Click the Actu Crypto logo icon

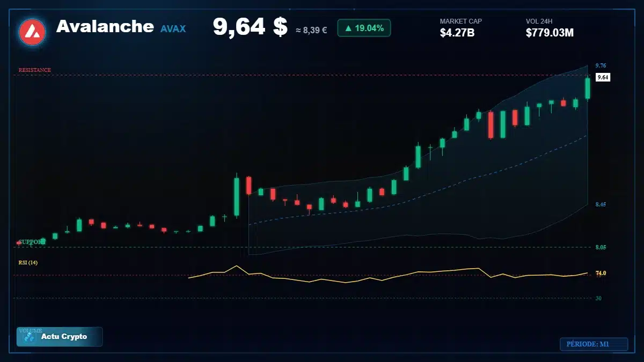[30, 337]
